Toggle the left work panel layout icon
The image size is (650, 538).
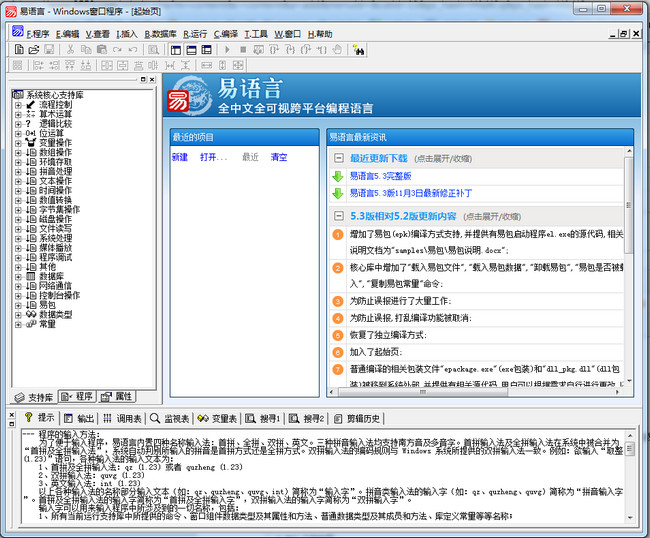click(176, 50)
